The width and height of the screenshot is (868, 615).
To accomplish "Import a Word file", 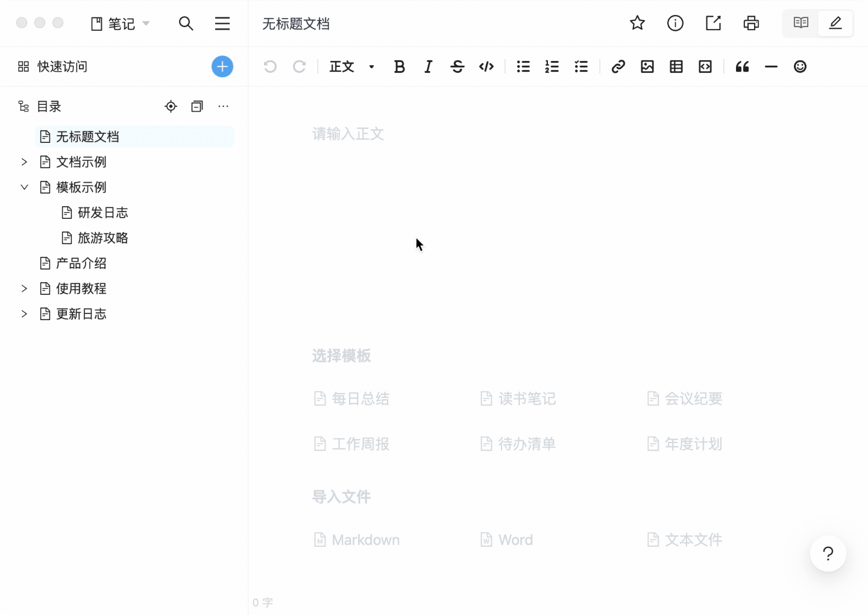I will (x=506, y=540).
